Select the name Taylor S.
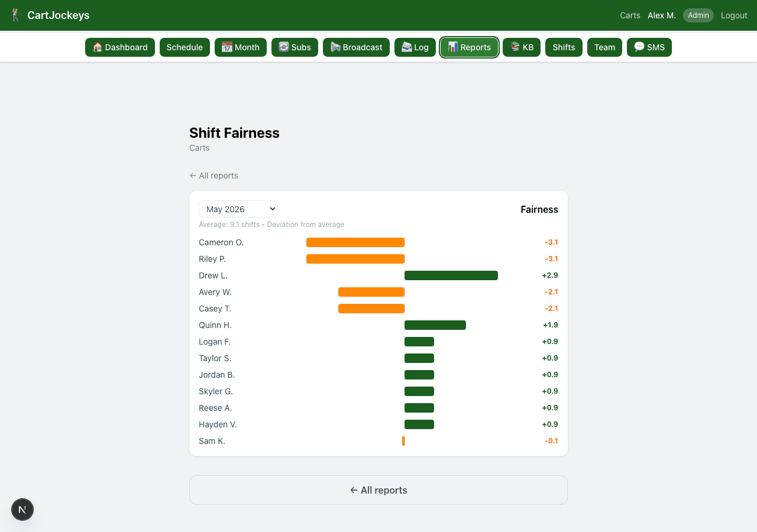This screenshot has height=532, width=757. 215,358
